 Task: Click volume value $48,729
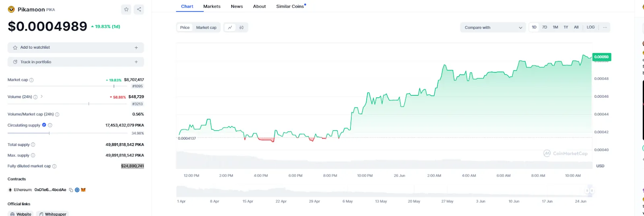pyautogui.click(x=136, y=97)
